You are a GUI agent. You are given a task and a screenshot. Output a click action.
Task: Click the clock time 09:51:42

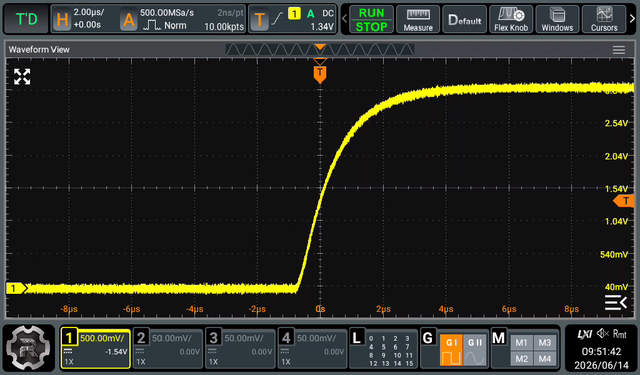pos(601,351)
